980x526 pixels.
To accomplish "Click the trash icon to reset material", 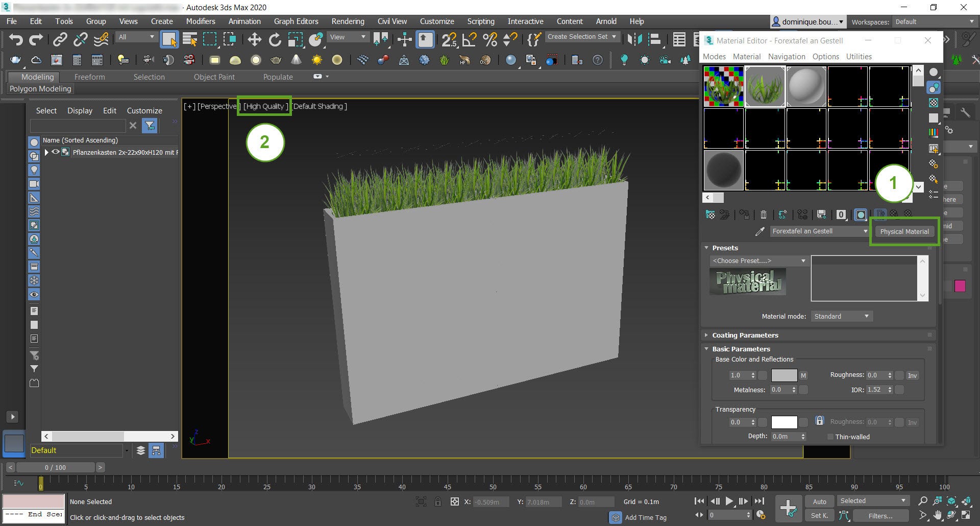I will click(x=764, y=214).
